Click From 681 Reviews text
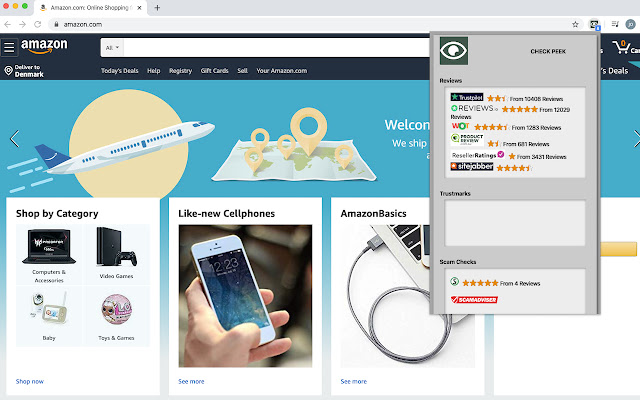The image size is (640, 400). coord(526,144)
